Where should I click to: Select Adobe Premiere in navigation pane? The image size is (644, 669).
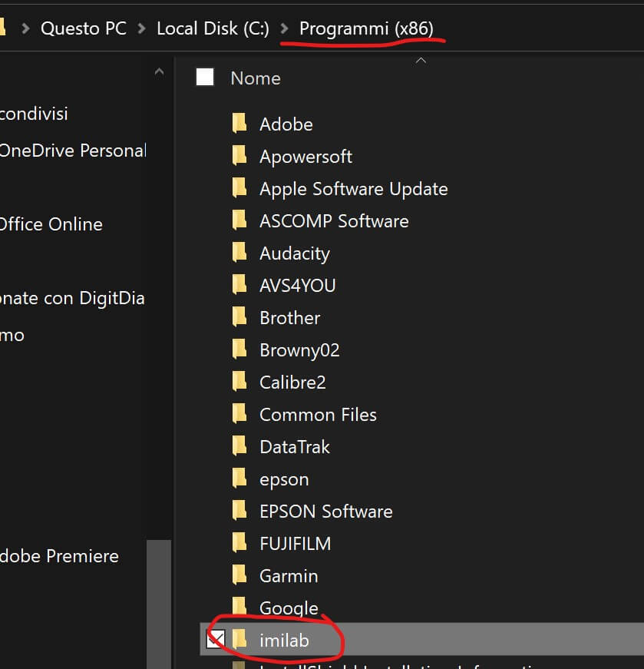(x=60, y=556)
